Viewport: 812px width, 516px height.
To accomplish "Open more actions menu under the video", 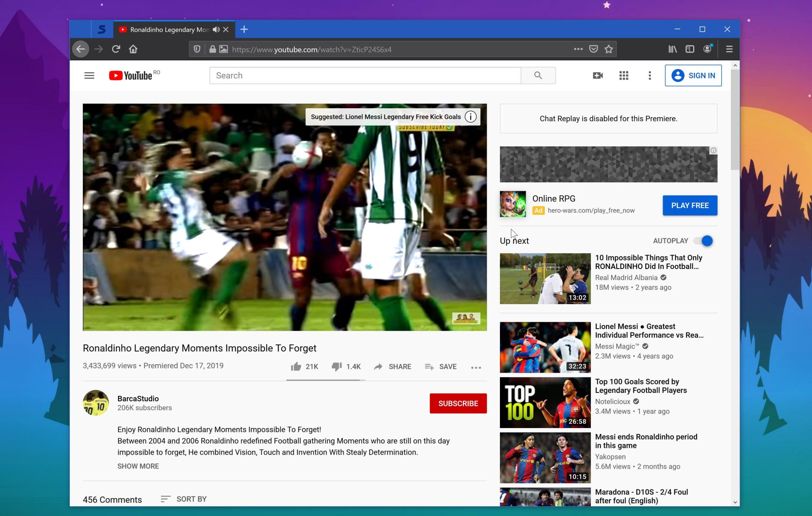I will click(476, 368).
